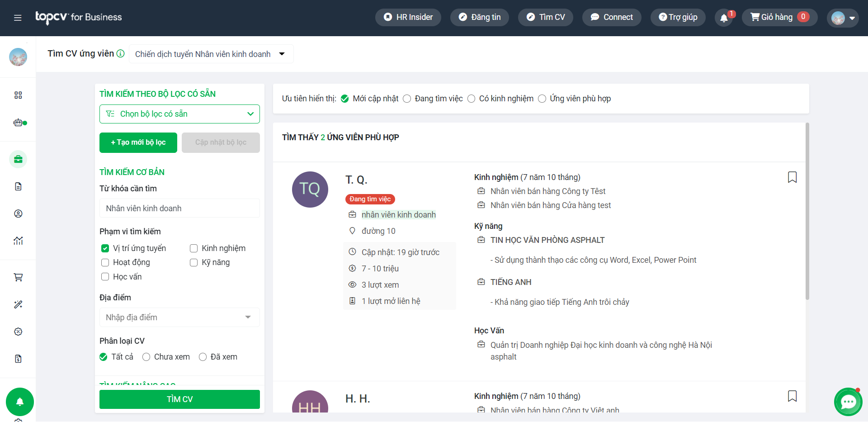Open the chart reports icon in sidebar
Image resolution: width=868 pixels, height=422 pixels.
(18, 241)
